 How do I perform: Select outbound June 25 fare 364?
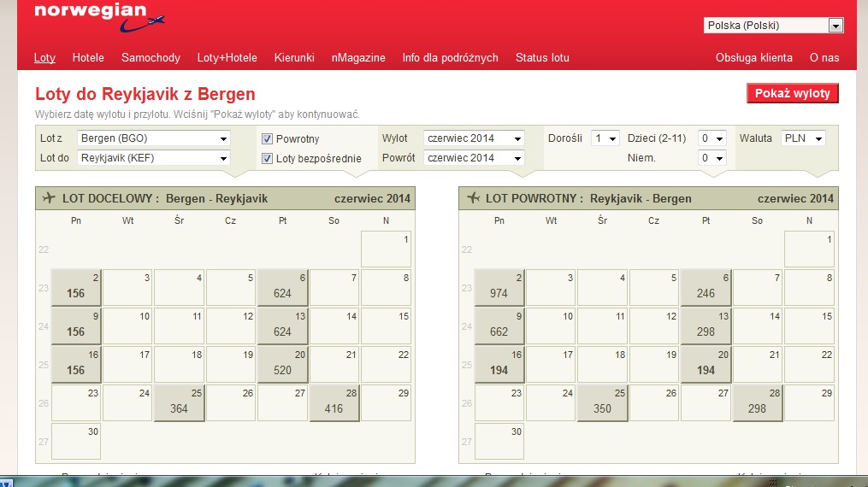[179, 403]
